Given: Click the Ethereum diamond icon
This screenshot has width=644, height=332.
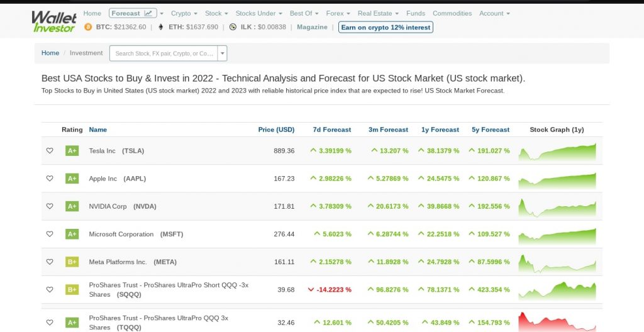Looking at the screenshot, I should click(x=160, y=27).
